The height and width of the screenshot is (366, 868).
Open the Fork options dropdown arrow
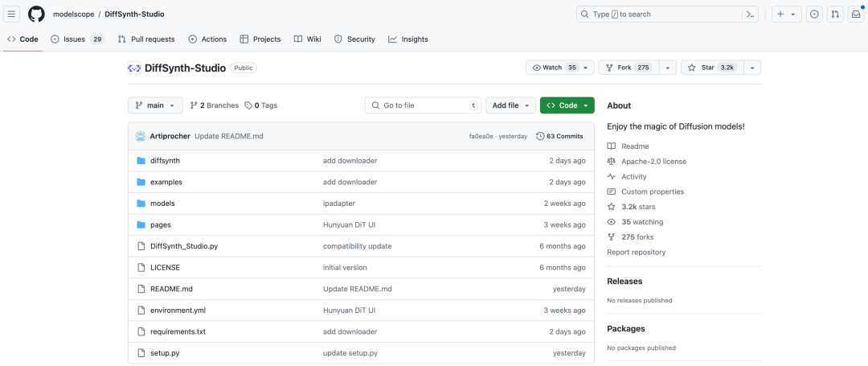pyautogui.click(x=667, y=68)
